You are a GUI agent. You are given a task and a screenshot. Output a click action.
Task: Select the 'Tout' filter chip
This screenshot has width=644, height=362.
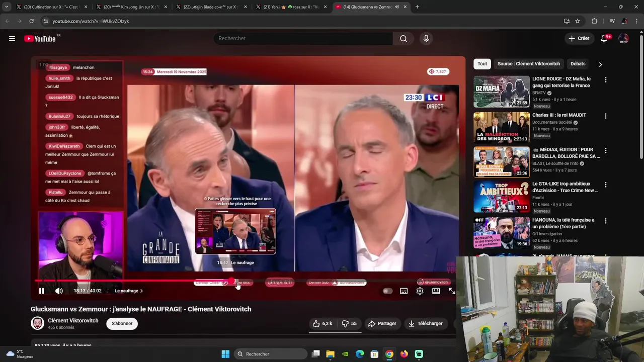click(482, 64)
